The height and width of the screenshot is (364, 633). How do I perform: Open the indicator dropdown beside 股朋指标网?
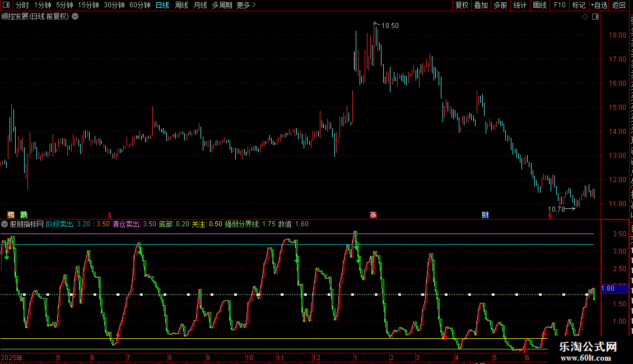pyautogui.click(x=4, y=224)
